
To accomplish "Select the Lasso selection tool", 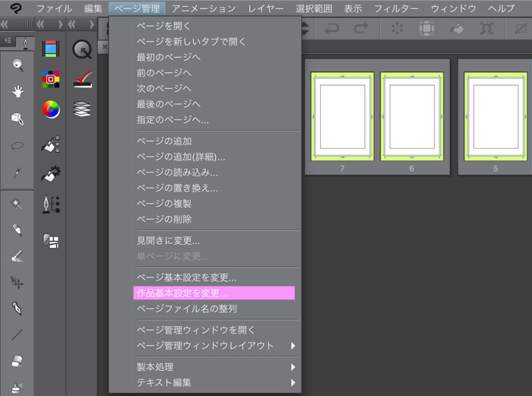I will coord(17,146).
